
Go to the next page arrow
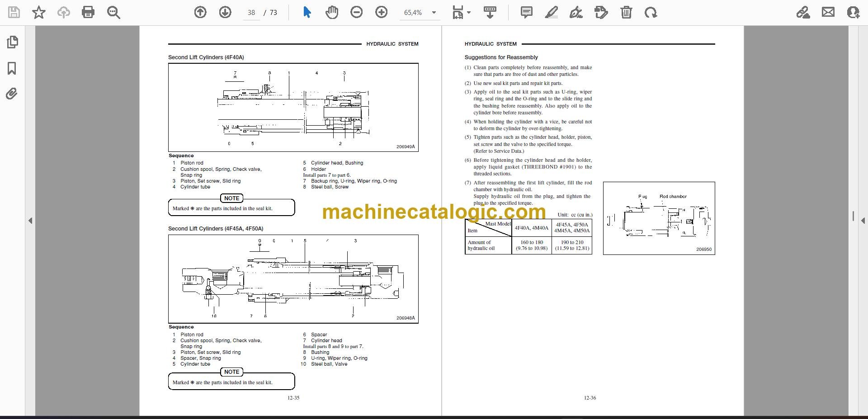point(225,12)
